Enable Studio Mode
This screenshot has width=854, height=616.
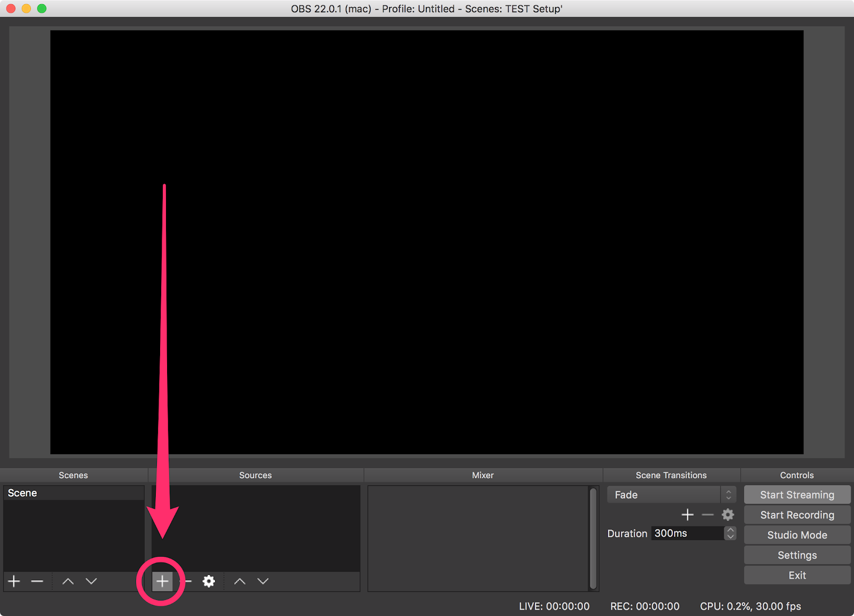(797, 535)
